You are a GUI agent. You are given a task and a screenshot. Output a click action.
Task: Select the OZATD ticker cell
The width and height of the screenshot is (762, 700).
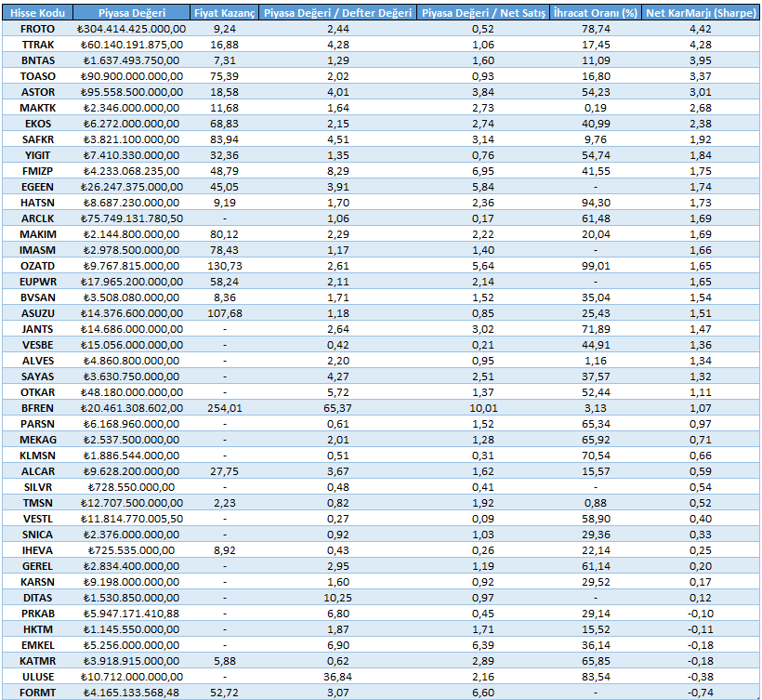pos(37,266)
